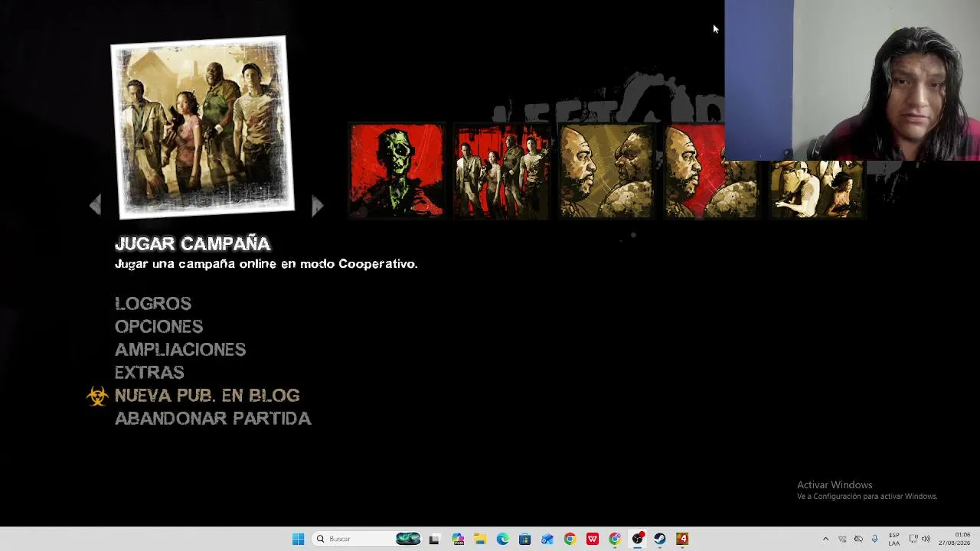Launch Microsoft Edge from the taskbar
The image size is (980, 551).
[502, 539]
